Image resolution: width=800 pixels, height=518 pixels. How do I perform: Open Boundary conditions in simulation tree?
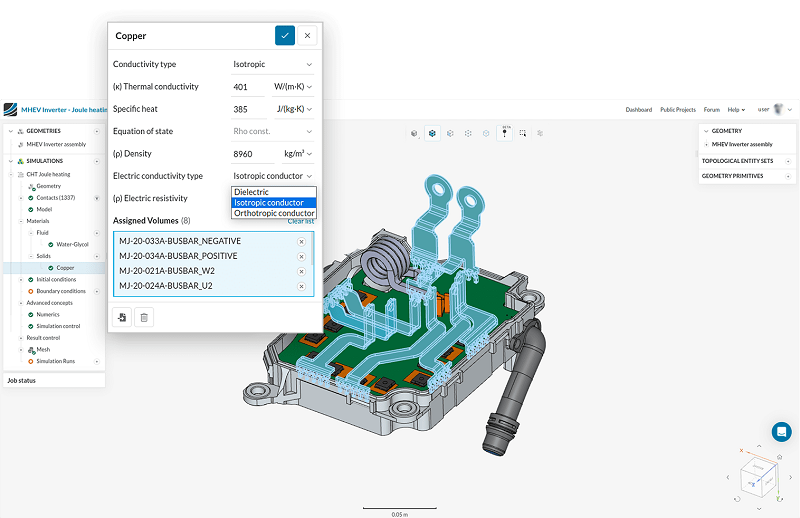[x=61, y=291]
